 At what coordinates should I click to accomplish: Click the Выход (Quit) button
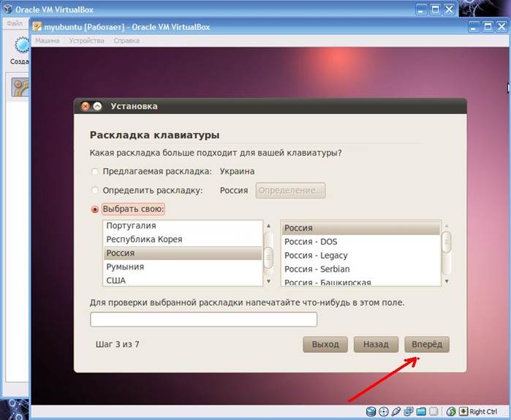point(325,345)
